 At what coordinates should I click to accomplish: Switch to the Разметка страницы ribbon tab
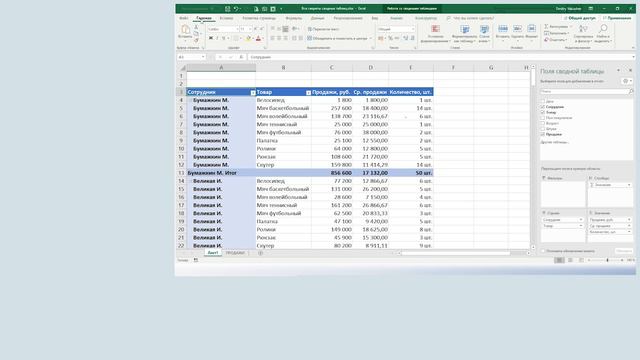pyautogui.click(x=259, y=18)
